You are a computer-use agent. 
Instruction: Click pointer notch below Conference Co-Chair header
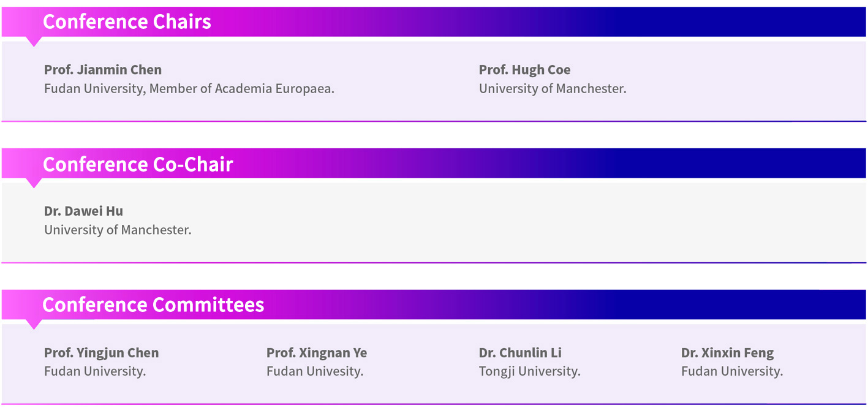click(x=34, y=183)
